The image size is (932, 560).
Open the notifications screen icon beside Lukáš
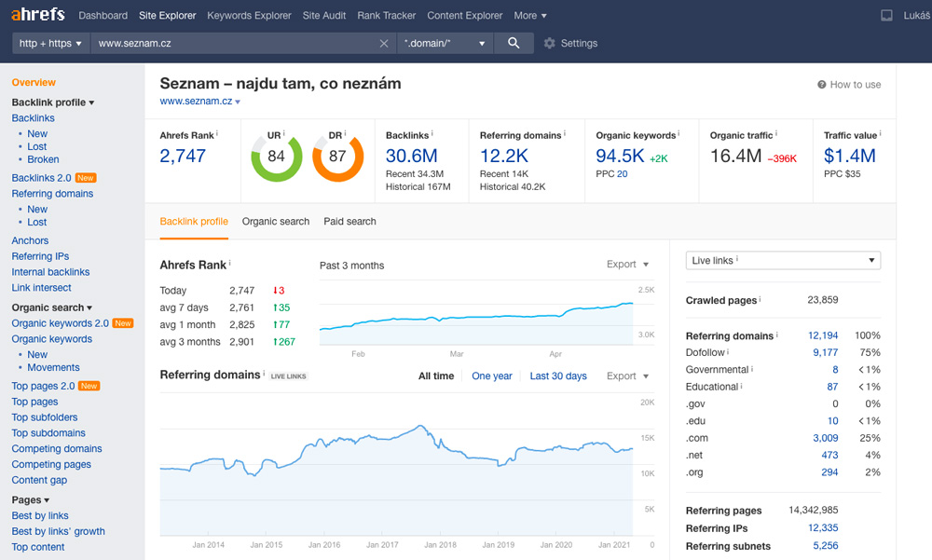(886, 16)
